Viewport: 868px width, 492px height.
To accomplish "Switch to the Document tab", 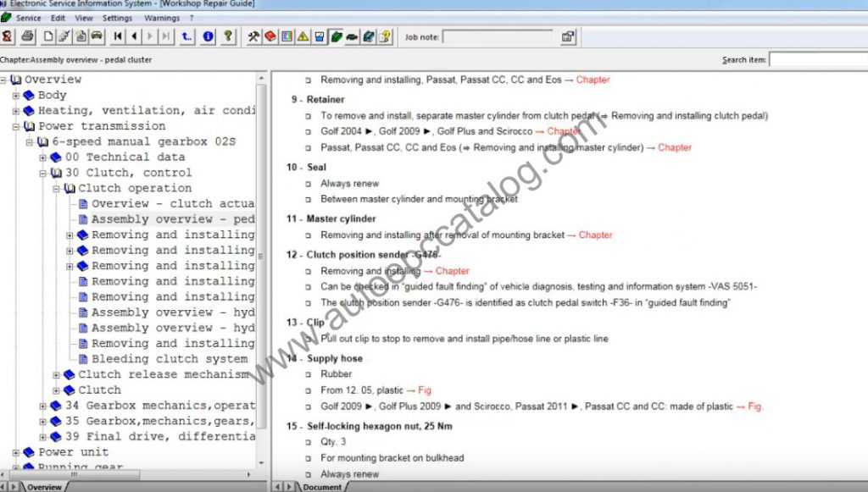I will point(322,487).
